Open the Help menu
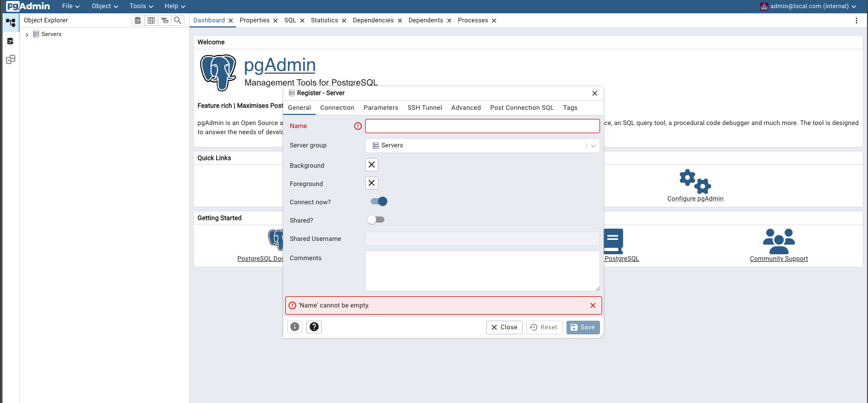868x403 pixels. tap(175, 6)
